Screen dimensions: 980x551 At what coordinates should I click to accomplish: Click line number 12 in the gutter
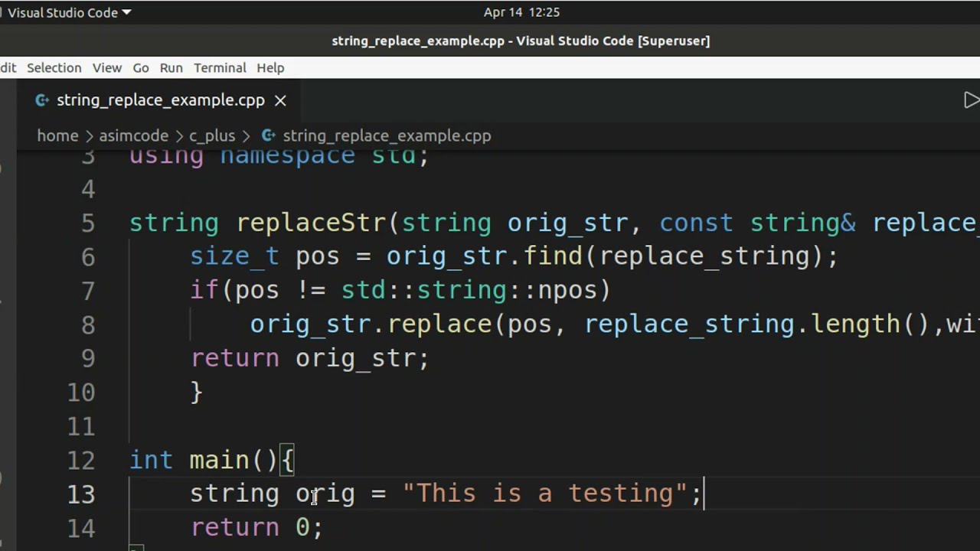[80, 460]
